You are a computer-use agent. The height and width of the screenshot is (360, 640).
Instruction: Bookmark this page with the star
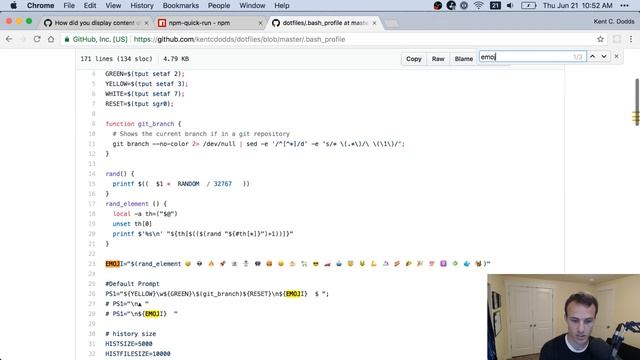pyautogui.click(x=600, y=39)
